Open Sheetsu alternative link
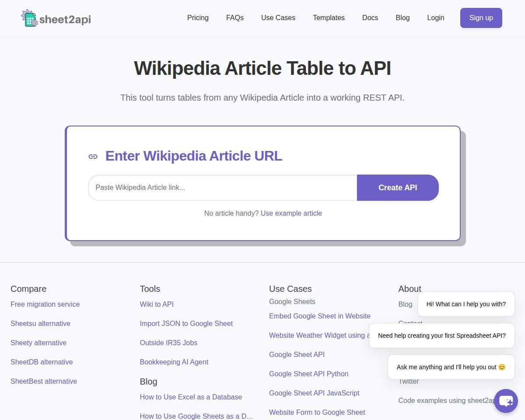 coord(40,323)
